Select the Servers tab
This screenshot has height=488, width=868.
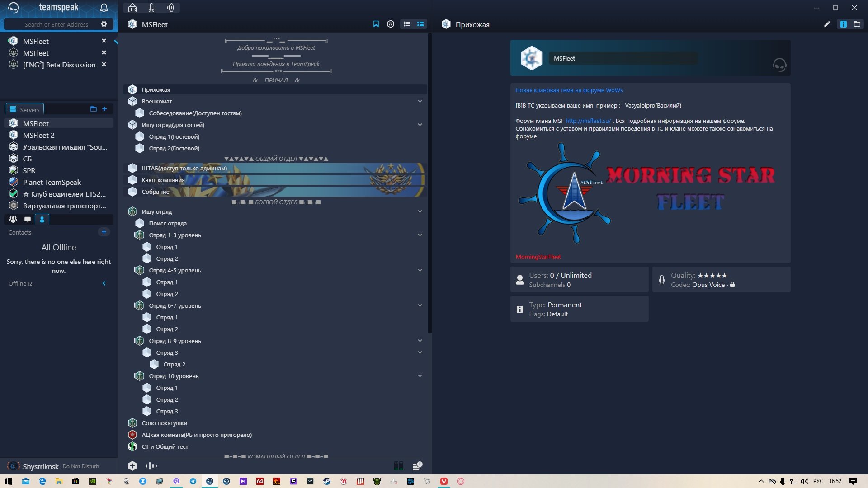tap(25, 109)
